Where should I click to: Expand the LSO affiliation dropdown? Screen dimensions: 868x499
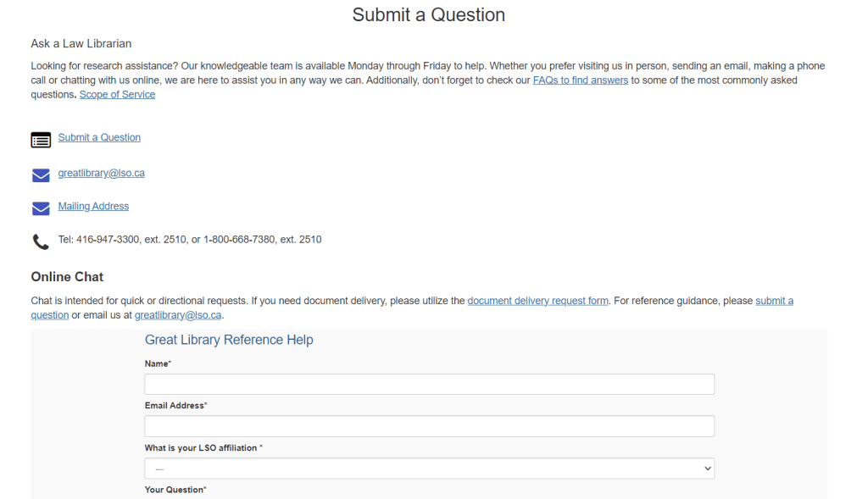click(x=429, y=469)
